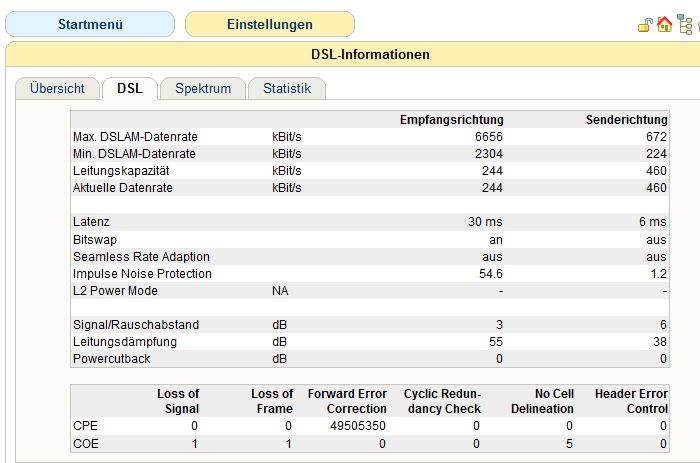Click the COE row label
The image size is (700, 463).
(x=85, y=443)
